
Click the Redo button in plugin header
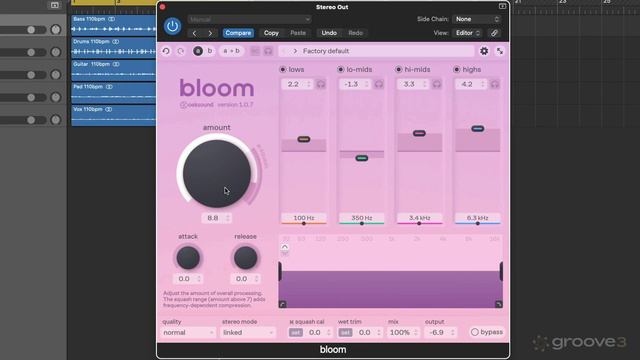pyautogui.click(x=356, y=33)
